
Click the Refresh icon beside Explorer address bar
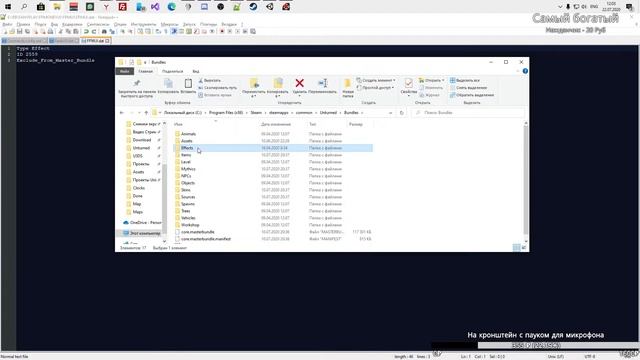(402, 113)
